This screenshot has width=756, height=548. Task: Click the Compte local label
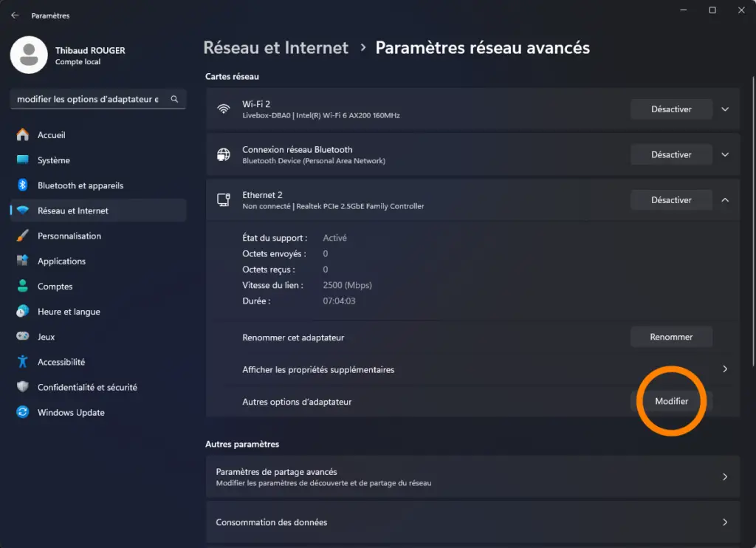tap(78, 62)
